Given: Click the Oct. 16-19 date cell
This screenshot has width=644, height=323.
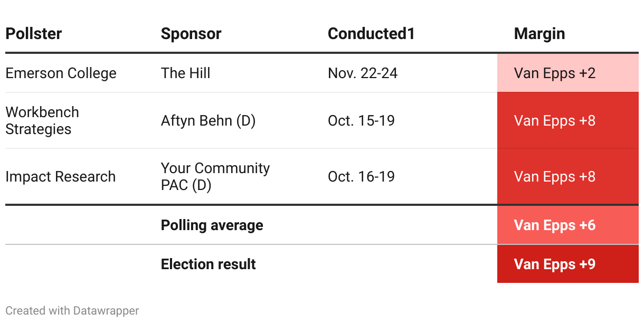Looking at the screenshot, I should pos(361,176).
